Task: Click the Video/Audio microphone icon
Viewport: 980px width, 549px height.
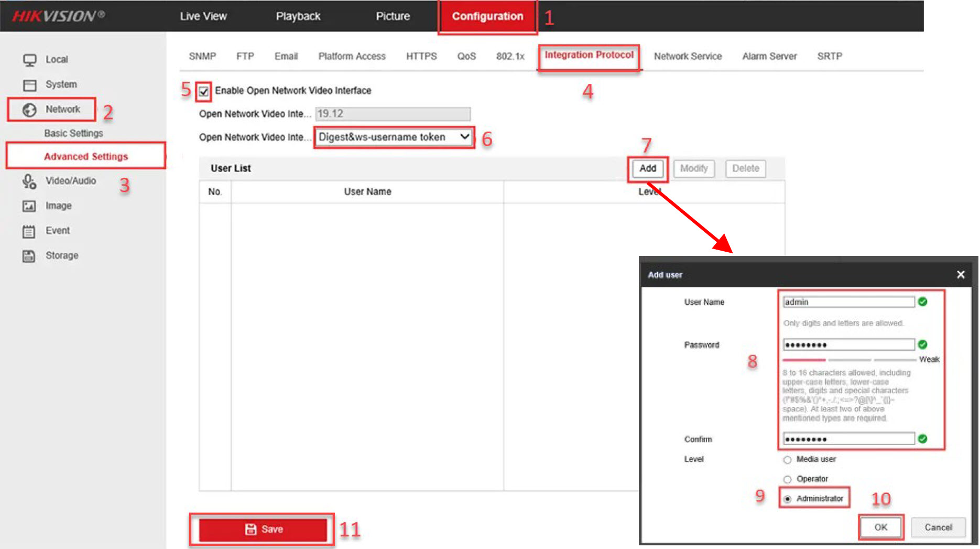Action: [29, 181]
